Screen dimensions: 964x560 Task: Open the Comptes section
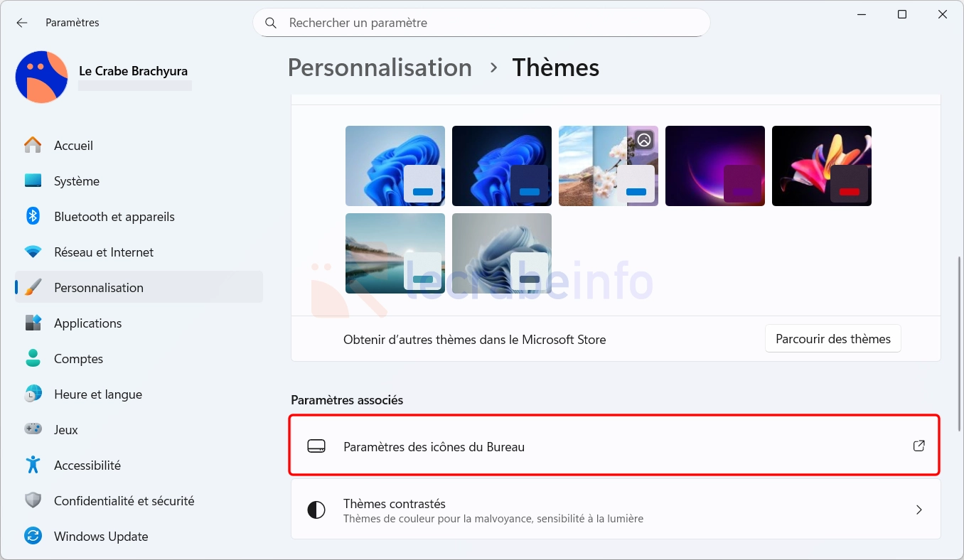(139, 358)
